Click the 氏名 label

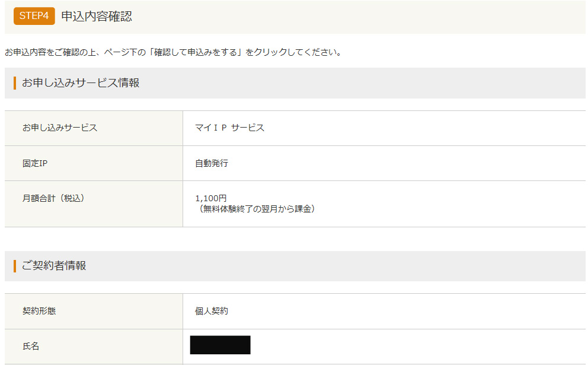[x=31, y=346]
